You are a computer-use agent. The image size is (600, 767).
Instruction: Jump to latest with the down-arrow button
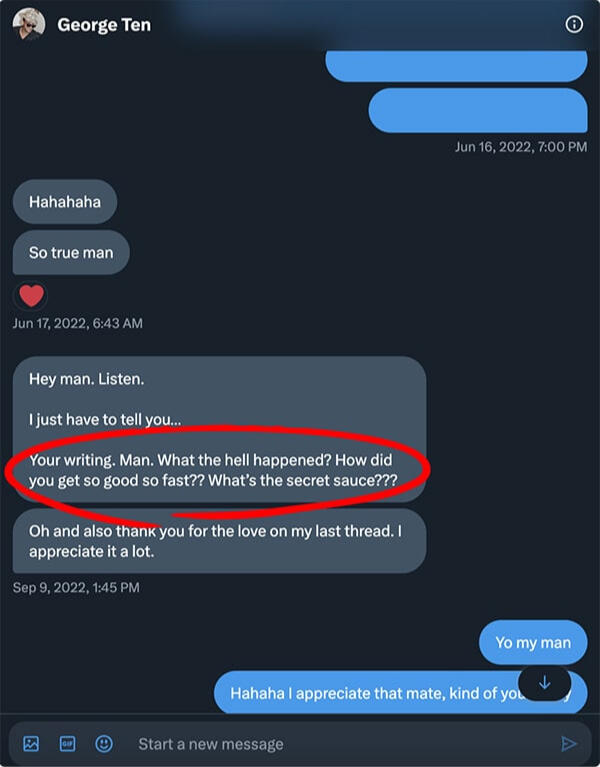click(544, 683)
